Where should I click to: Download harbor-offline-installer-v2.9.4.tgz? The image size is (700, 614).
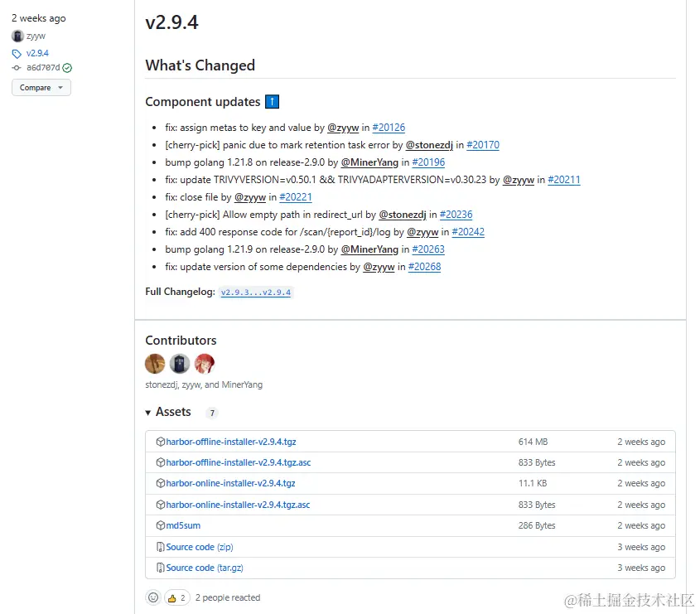231,442
